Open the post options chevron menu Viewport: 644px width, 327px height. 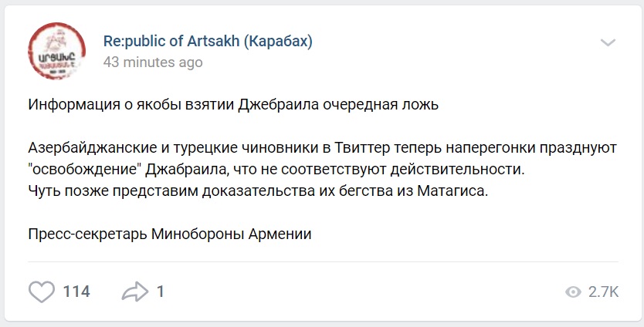click(x=608, y=42)
